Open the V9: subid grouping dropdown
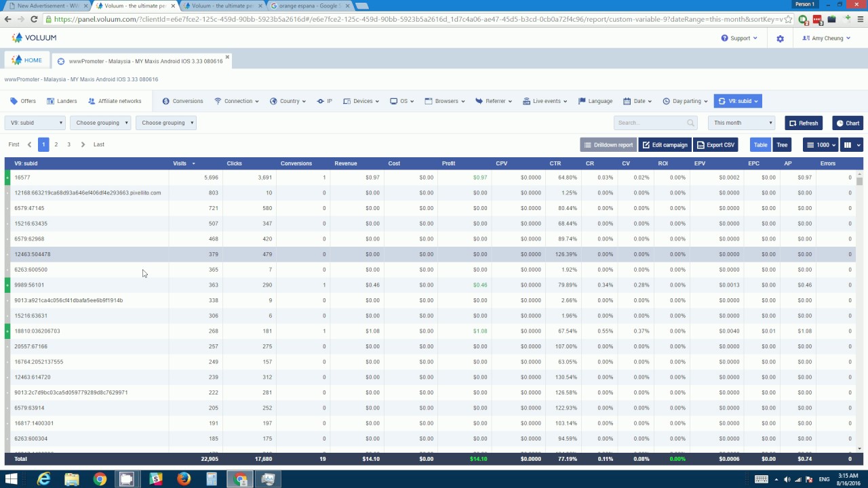868x488 pixels. click(35, 123)
